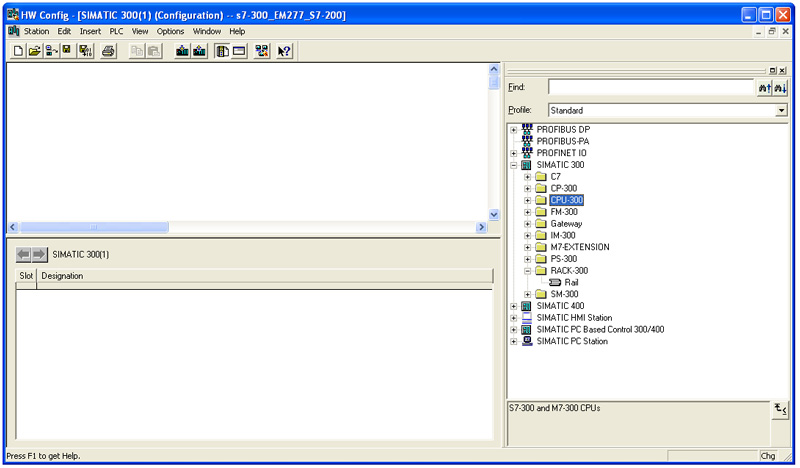
Task: Expand the Gateway folder node
Action: coord(528,224)
